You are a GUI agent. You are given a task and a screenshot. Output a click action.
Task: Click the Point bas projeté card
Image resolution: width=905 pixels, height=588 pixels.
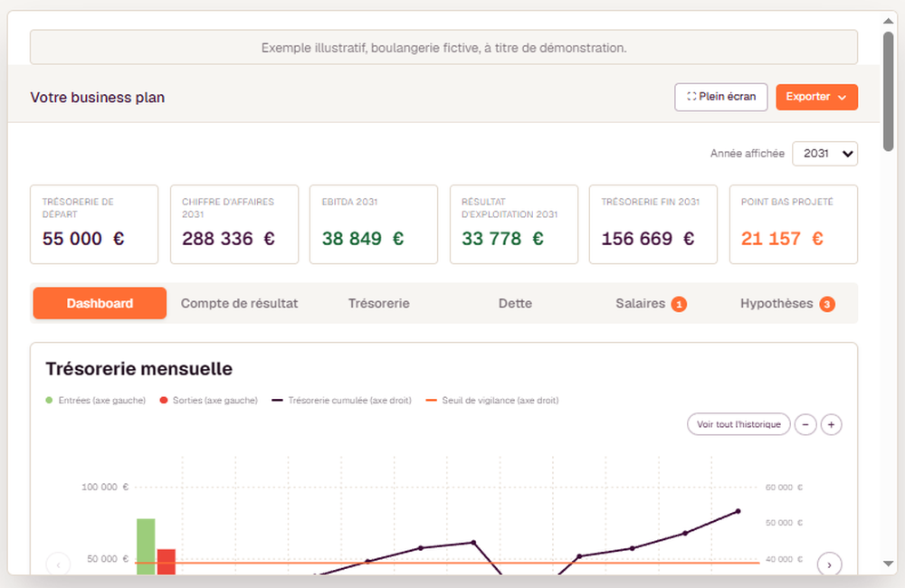[794, 224]
